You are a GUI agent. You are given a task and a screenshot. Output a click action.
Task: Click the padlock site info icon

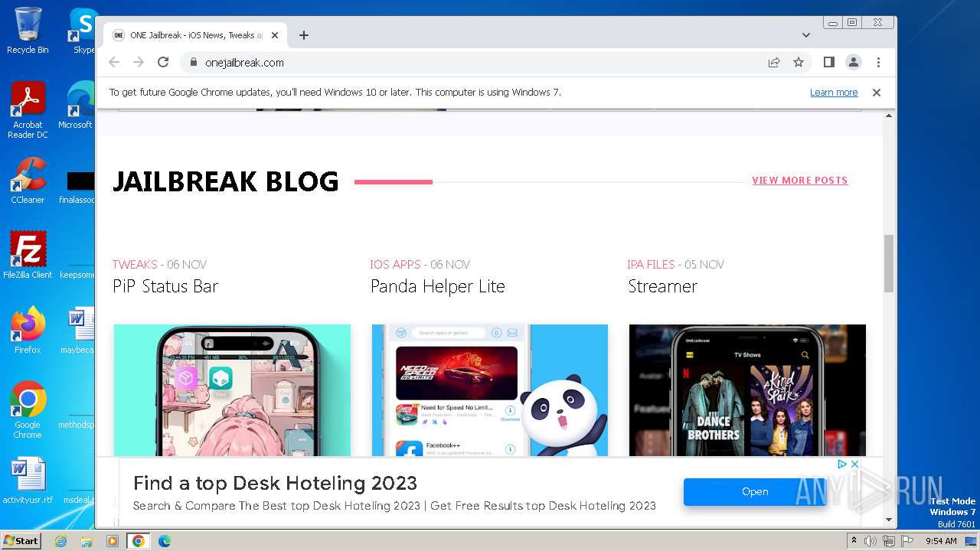193,63
